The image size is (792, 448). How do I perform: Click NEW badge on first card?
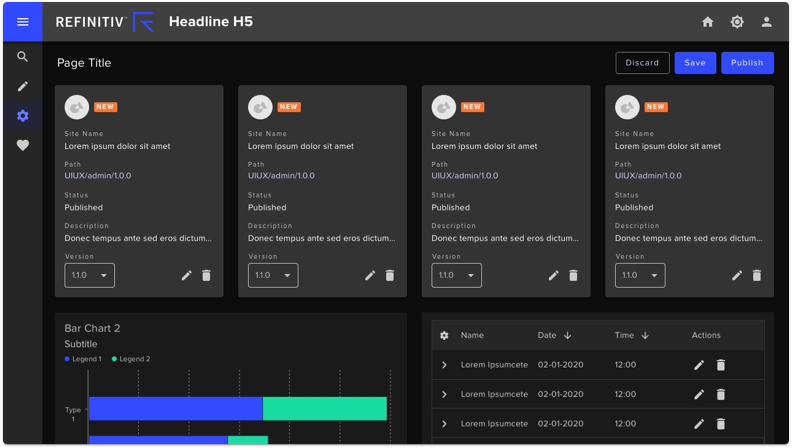(105, 107)
